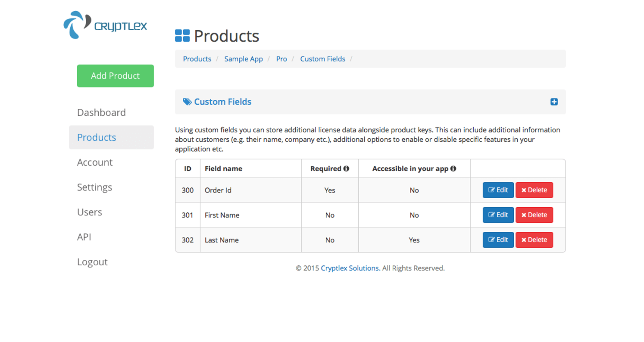Open Settings in the sidebar menu
Viewport: 644px width, 342px height.
[x=94, y=187]
